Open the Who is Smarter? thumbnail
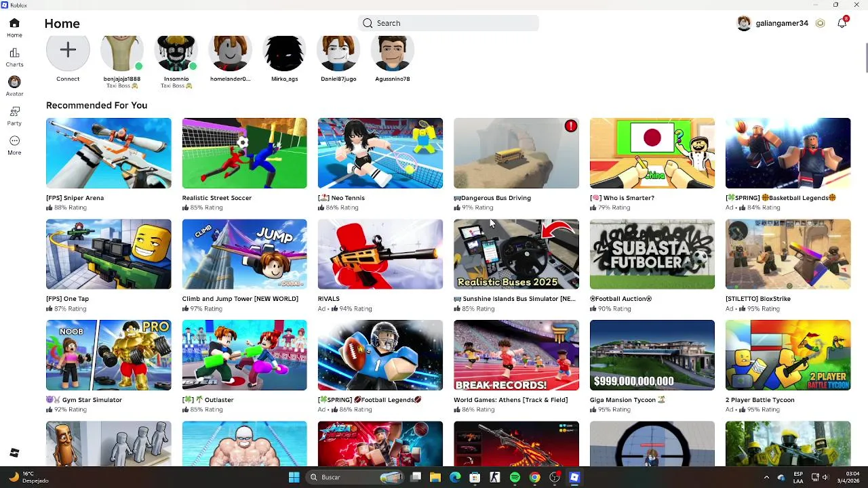This screenshot has width=868, height=488. (x=652, y=153)
